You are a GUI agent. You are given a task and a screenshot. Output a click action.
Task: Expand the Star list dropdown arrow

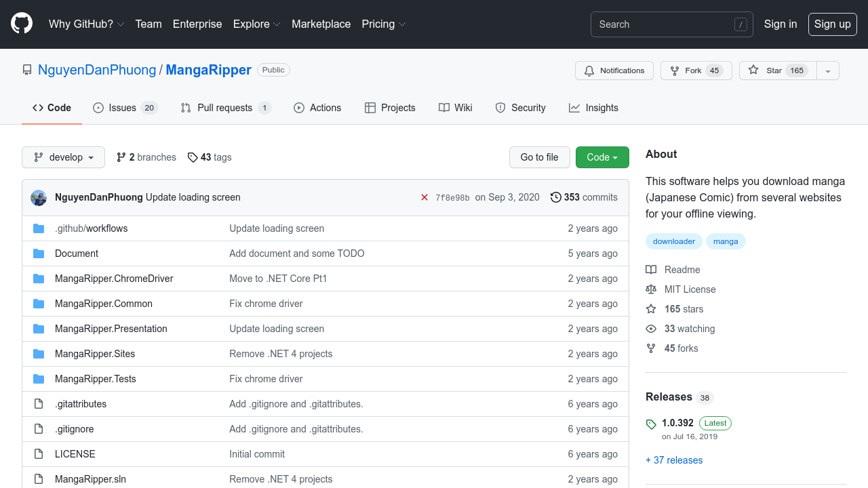click(x=828, y=70)
